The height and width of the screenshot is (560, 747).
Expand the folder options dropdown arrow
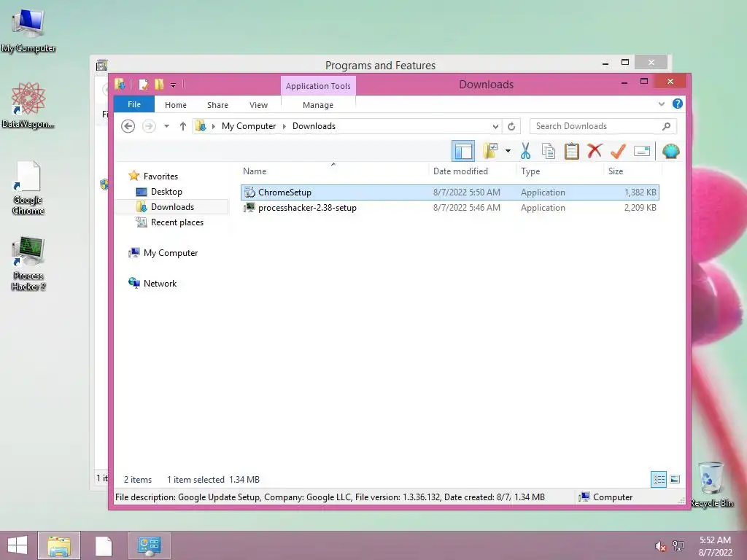click(x=508, y=152)
